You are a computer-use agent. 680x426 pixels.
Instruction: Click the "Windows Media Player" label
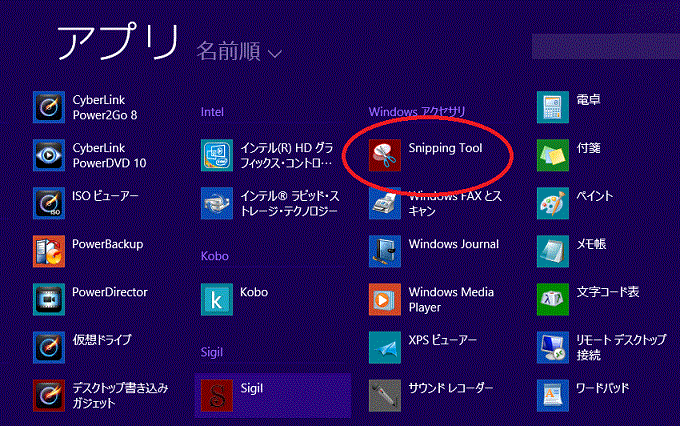click(451, 299)
